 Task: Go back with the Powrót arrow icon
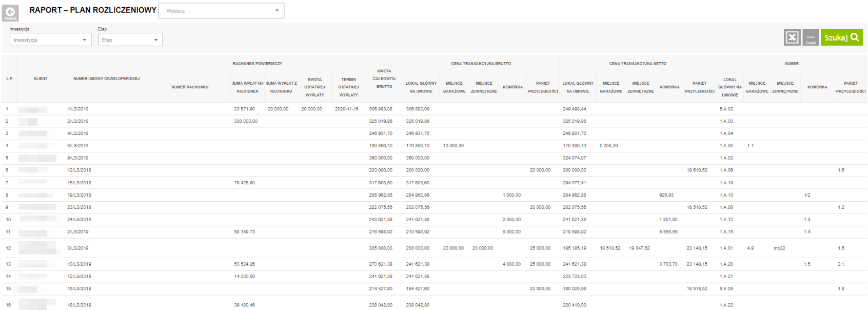tap(10, 13)
